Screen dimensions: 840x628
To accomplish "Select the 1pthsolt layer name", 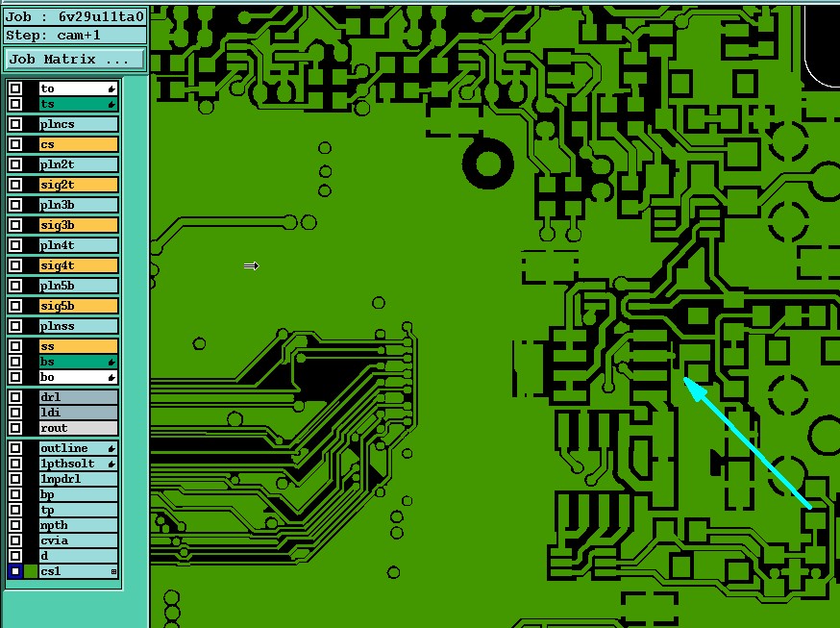I will click(78, 464).
